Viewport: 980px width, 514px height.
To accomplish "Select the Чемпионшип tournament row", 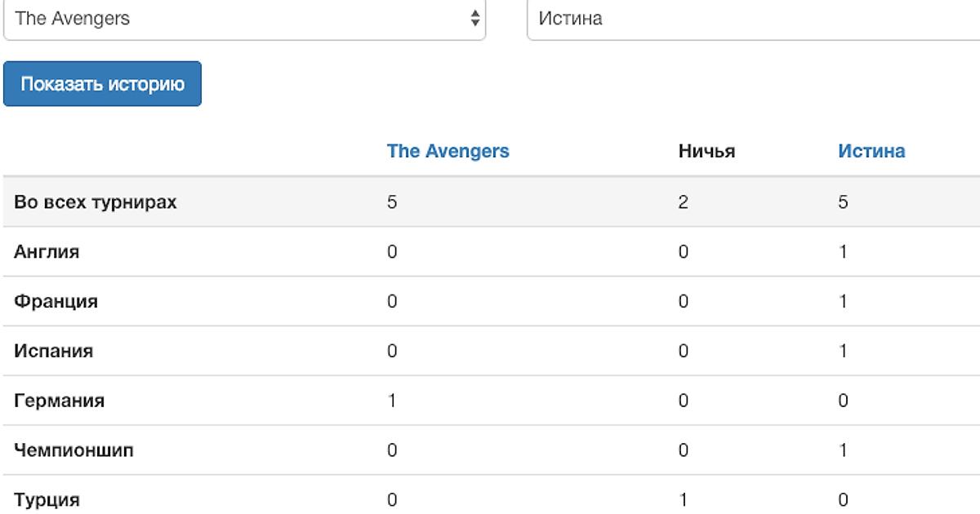I will coord(73,450).
